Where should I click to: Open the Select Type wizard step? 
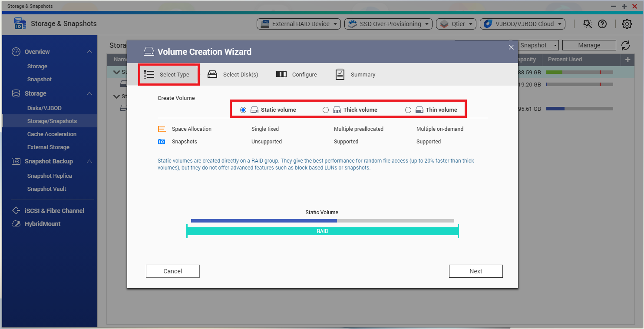169,74
